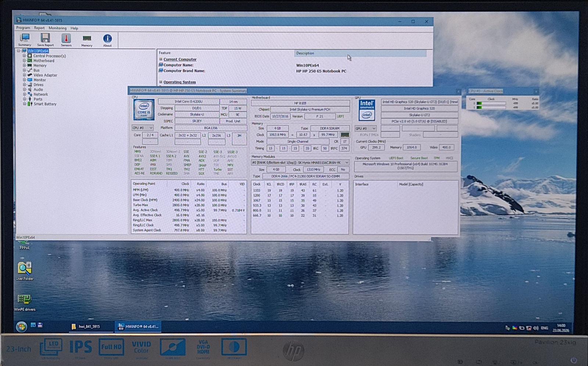Click the UEFI Boot indicator

tap(396, 158)
